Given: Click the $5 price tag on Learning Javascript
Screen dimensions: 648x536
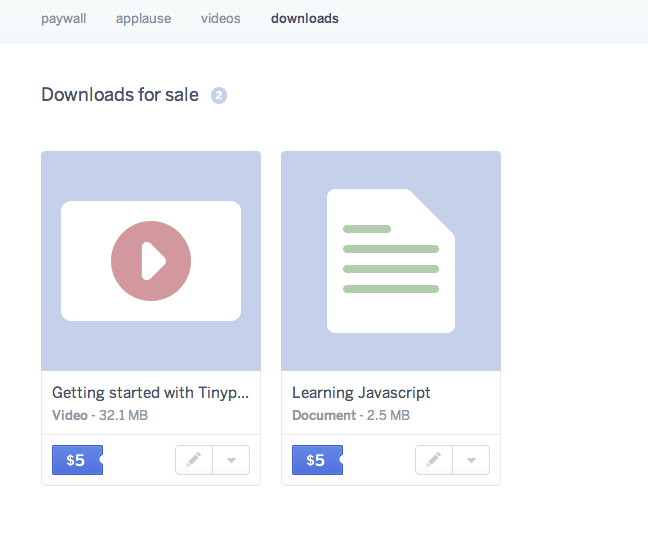Looking at the screenshot, I should (317, 460).
